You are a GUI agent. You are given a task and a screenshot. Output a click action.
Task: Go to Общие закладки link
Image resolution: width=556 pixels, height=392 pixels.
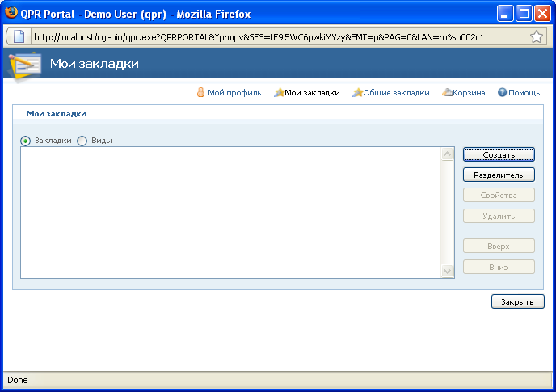(397, 93)
